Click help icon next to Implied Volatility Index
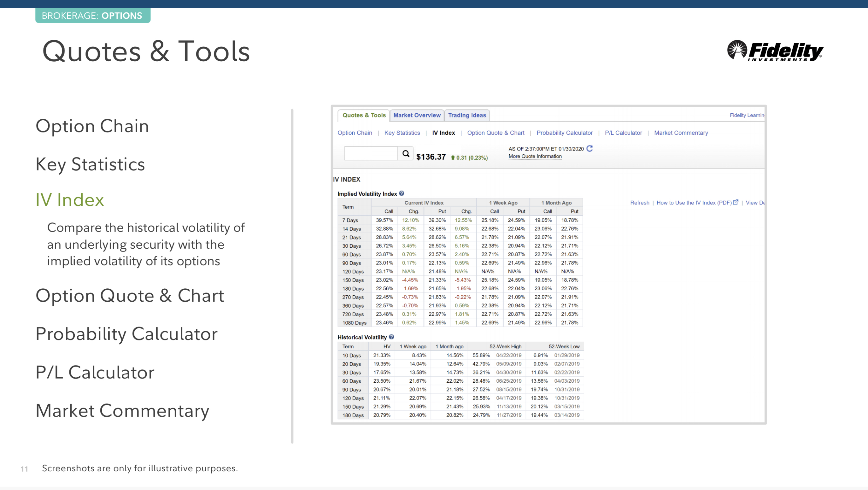 click(401, 193)
